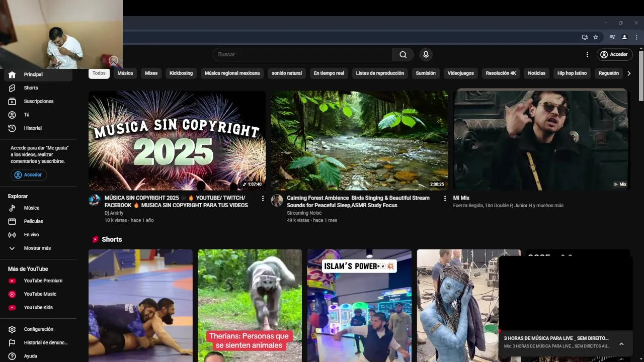Select the En tiempo real chip
This screenshot has height=362, width=644.
[x=329, y=73]
